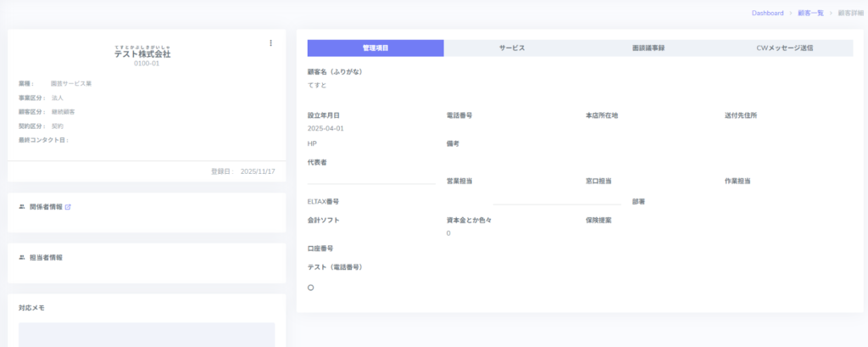
Task: Click the 設立年月日 value 2025-04-01
Action: pyautogui.click(x=325, y=128)
